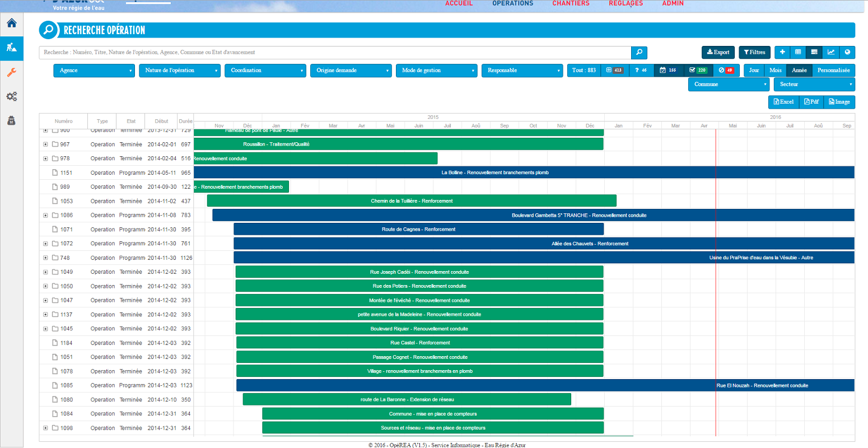Open the Secteur dropdown

(x=815, y=84)
